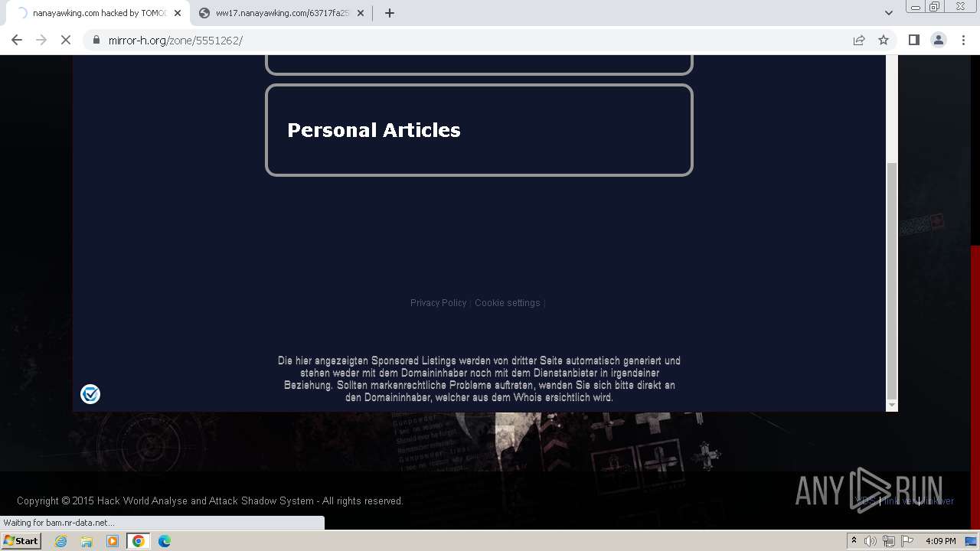
Task: Click the frame scrollbar down arrow
Action: click(x=891, y=405)
